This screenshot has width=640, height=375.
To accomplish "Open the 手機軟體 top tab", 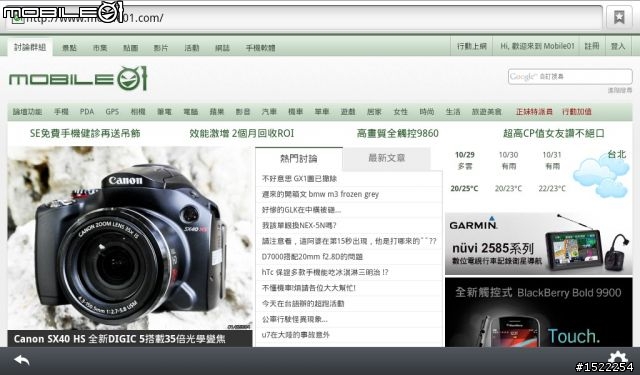I will coord(260,48).
